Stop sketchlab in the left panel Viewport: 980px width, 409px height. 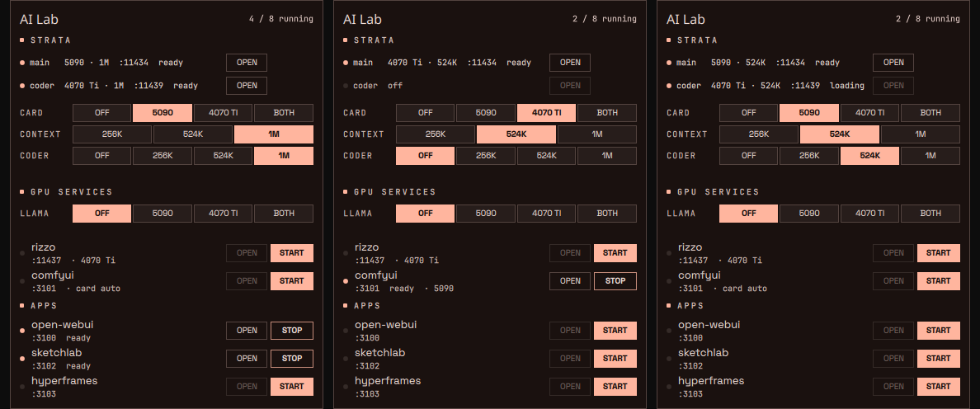[292, 359]
